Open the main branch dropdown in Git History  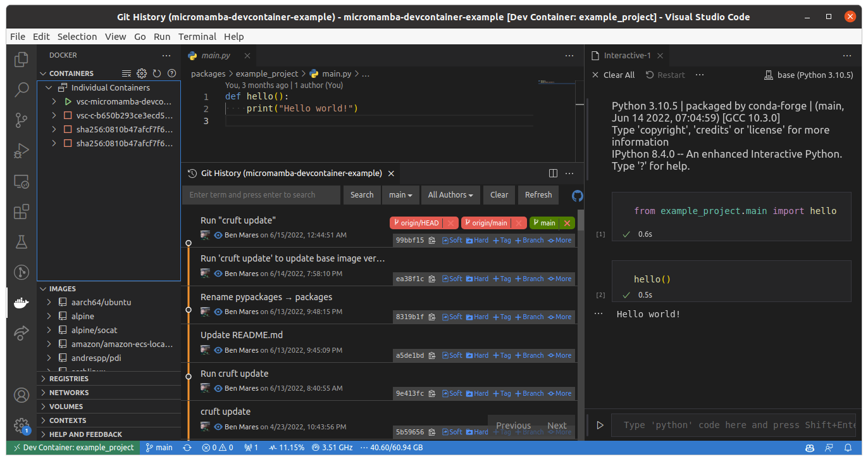400,195
